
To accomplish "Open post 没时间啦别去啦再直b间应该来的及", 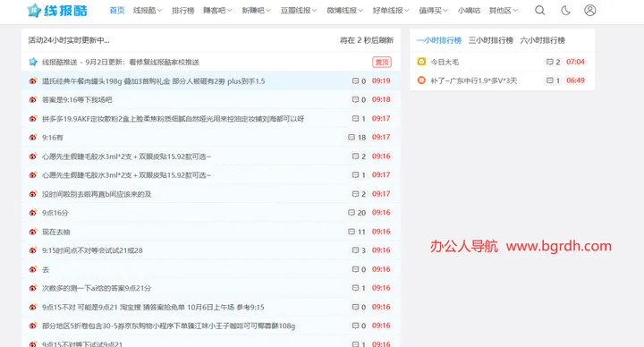I will pyautogui.click(x=97, y=194).
